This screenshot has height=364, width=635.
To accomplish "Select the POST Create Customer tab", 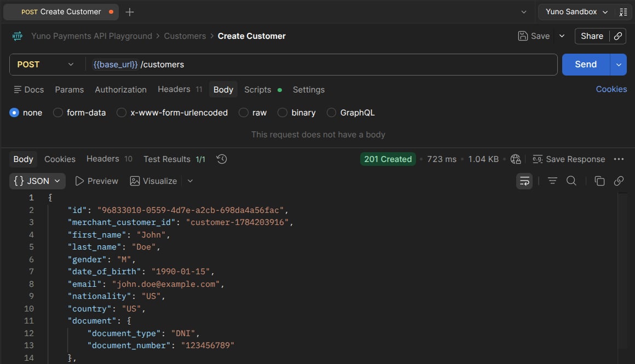I will [x=61, y=12].
